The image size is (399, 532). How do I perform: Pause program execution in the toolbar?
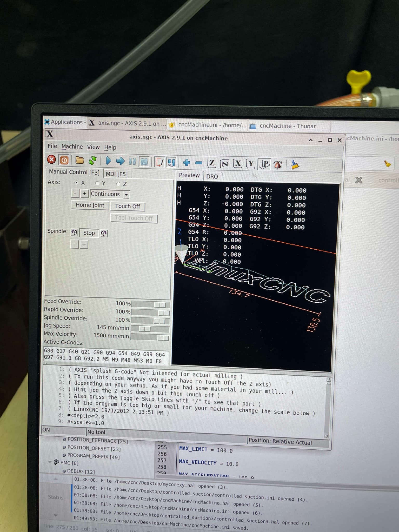[x=132, y=162]
